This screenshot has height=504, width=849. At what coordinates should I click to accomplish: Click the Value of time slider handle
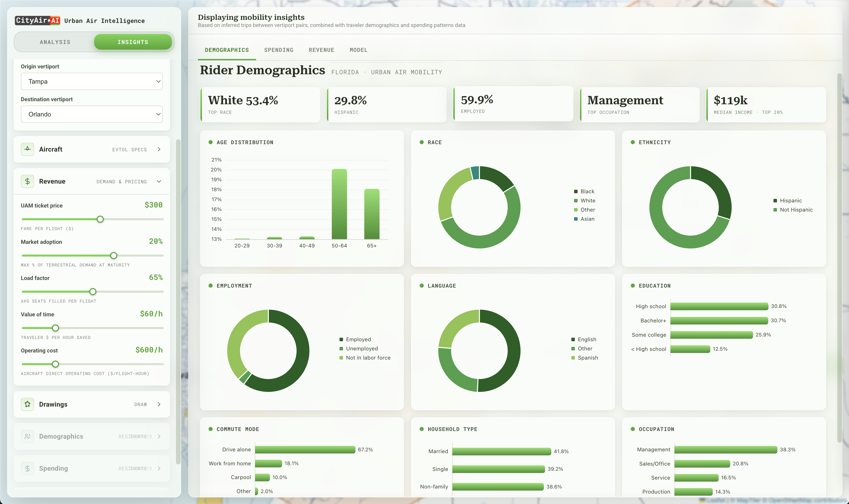(55, 328)
